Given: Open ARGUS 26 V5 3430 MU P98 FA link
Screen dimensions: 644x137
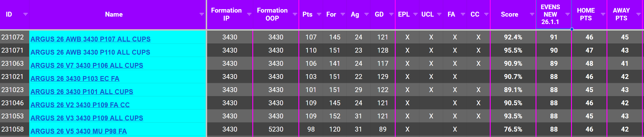Looking at the screenshot, I should 79,131.
